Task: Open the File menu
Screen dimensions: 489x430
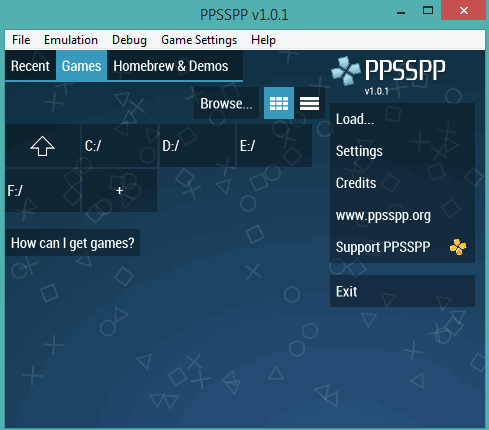Action: (x=21, y=40)
